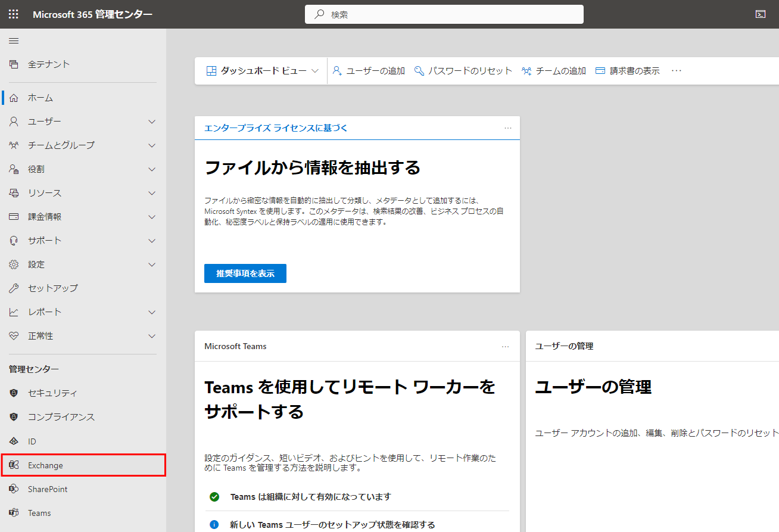This screenshot has height=532, width=779.
Task: Click the 推奨事項を表示 button
Action: pos(245,273)
